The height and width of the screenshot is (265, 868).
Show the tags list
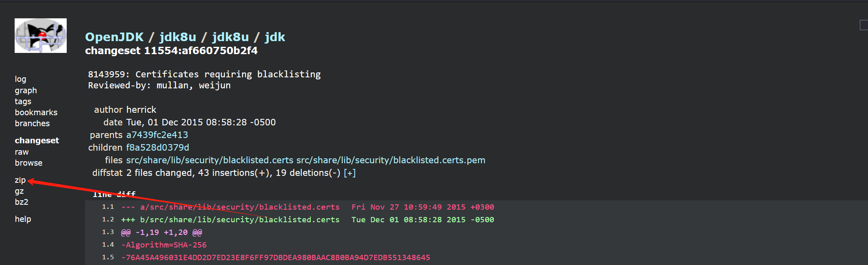tap(23, 101)
